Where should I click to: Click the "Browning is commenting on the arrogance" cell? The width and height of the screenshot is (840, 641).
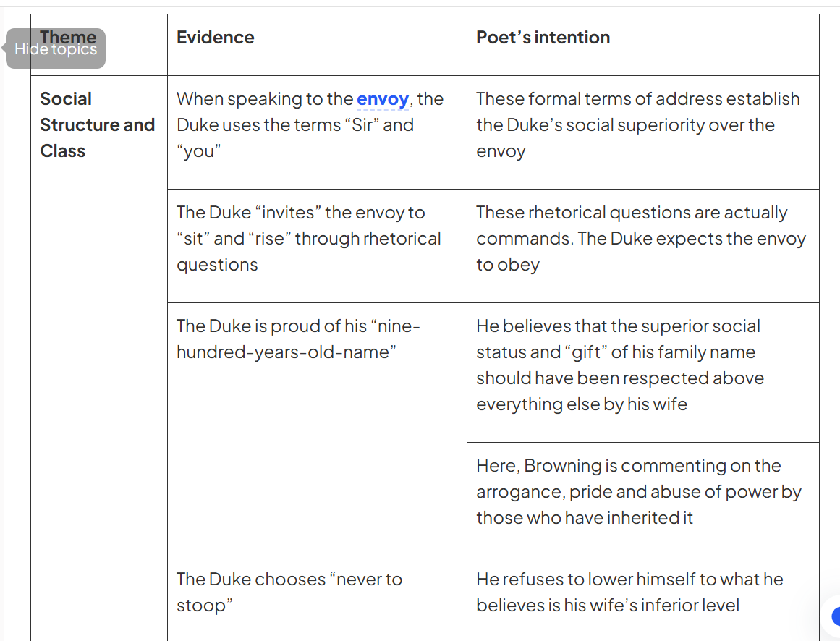(638, 492)
